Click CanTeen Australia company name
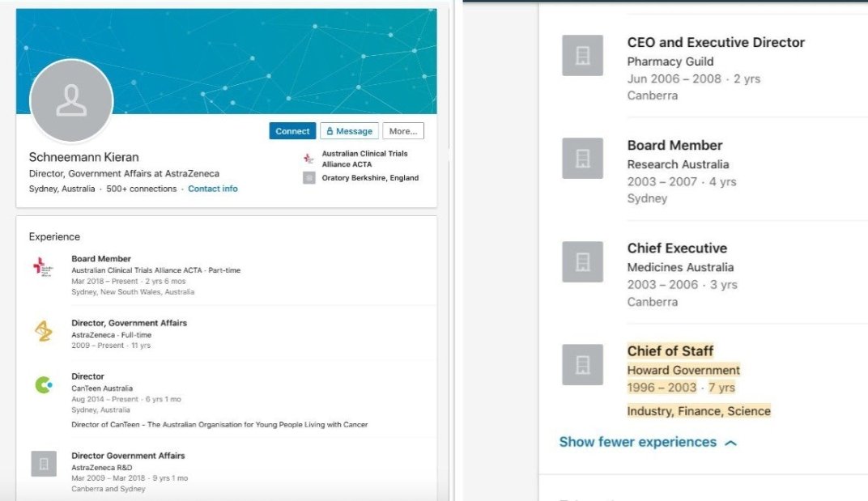This screenshot has height=501, width=868. tap(102, 388)
